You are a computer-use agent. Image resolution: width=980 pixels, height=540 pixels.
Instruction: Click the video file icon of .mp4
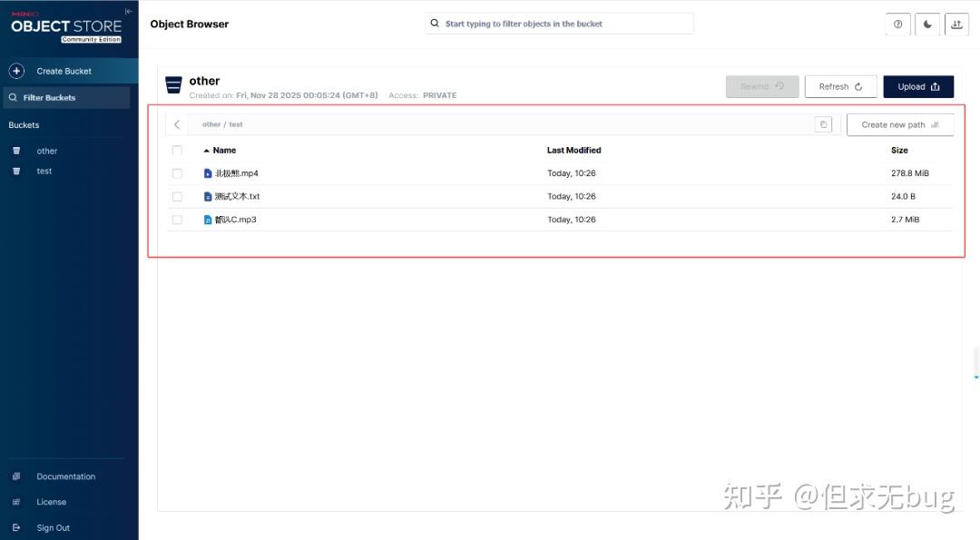tap(208, 173)
